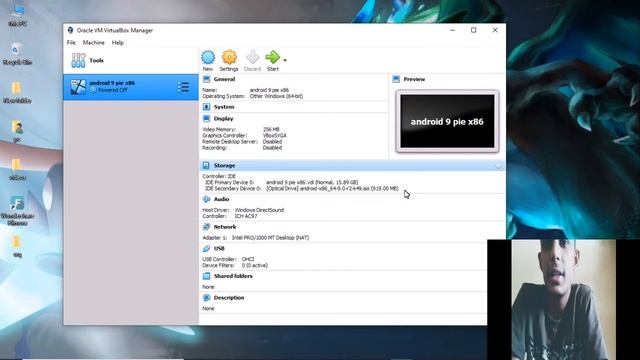Start the VM with green arrow

[x=272, y=57]
